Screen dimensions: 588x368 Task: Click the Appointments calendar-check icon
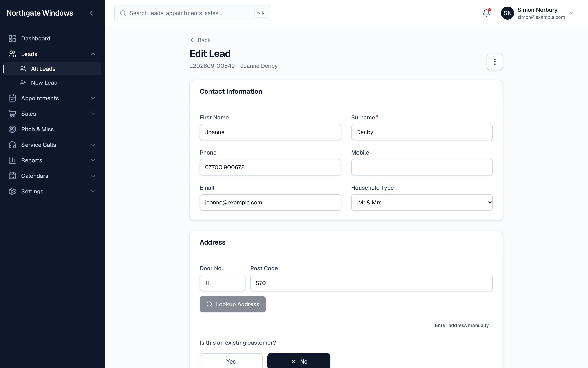[x=12, y=98]
